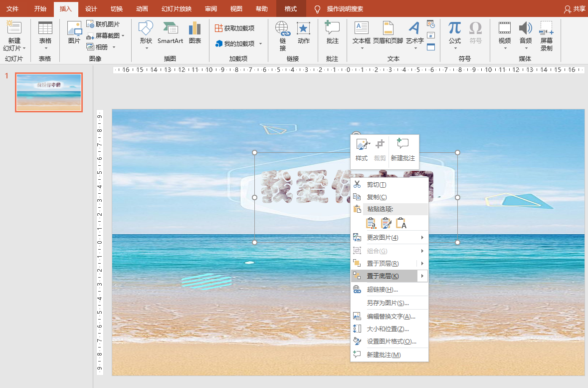
Task: Click the 操作说明搜索 search box
Action: point(345,9)
